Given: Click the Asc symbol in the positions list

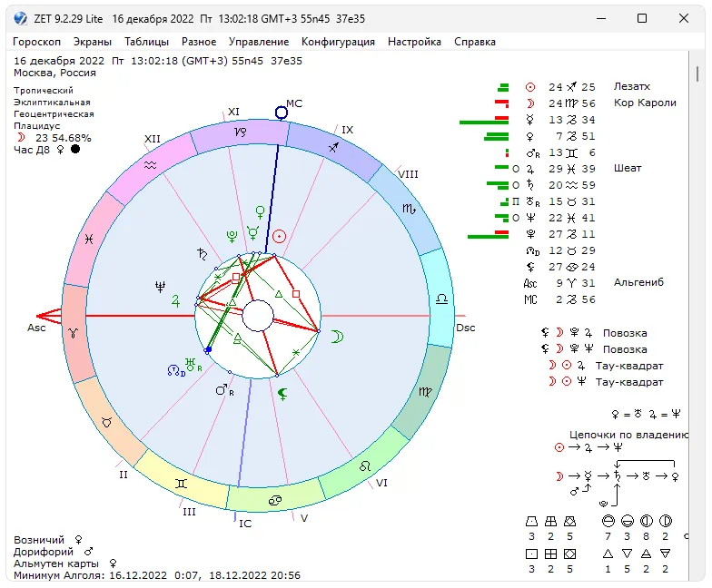Looking at the screenshot, I should click(x=530, y=283).
